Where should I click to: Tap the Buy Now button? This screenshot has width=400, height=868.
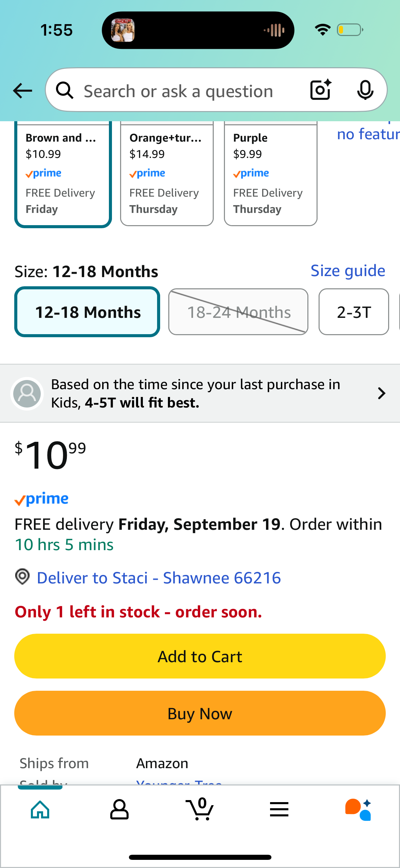(200, 713)
